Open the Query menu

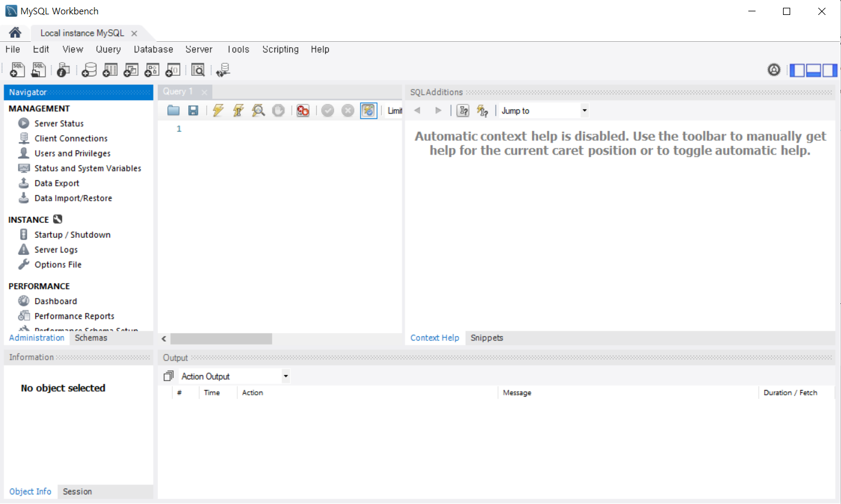click(108, 49)
